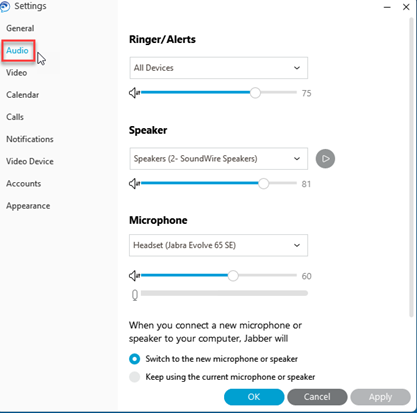Open the Accounts settings tab
Viewport: 417px width, 413px height.
pyautogui.click(x=24, y=183)
